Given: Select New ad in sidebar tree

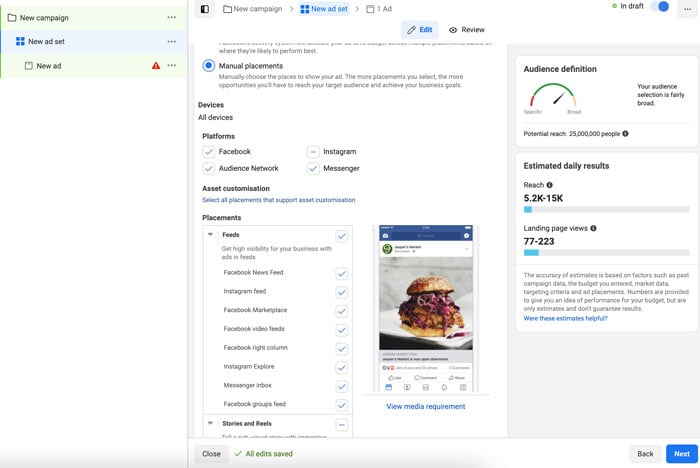Looking at the screenshot, I should click(94, 66).
